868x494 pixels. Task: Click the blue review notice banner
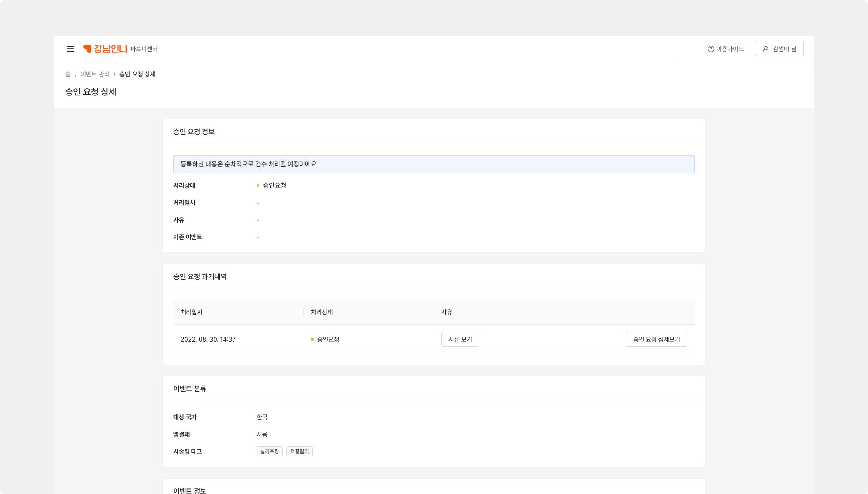434,164
